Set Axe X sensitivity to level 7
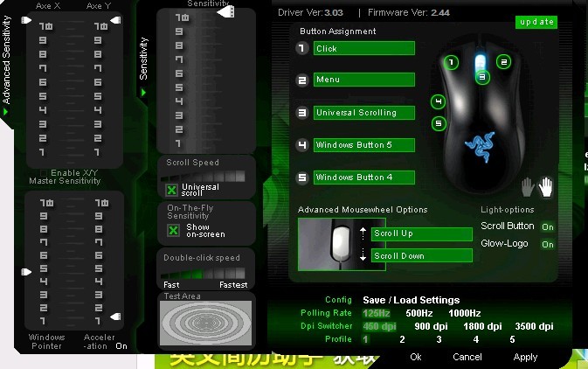 pyautogui.click(x=43, y=68)
